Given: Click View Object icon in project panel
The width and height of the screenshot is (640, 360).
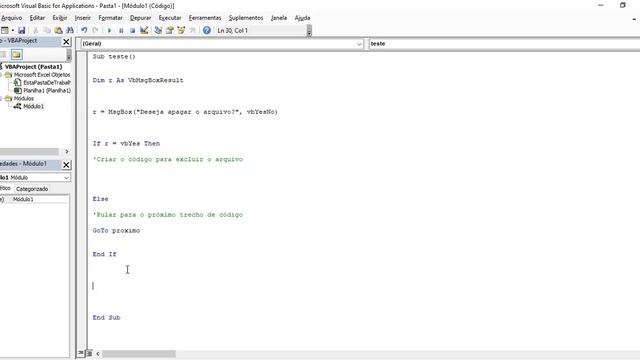Looking at the screenshot, I should pyautogui.click(x=3, y=54).
